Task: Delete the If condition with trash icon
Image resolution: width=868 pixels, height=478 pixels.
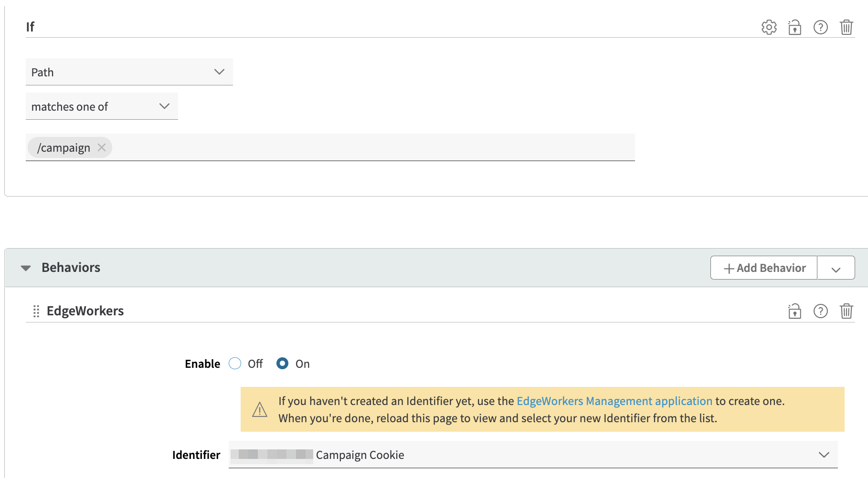Action: coord(846,27)
